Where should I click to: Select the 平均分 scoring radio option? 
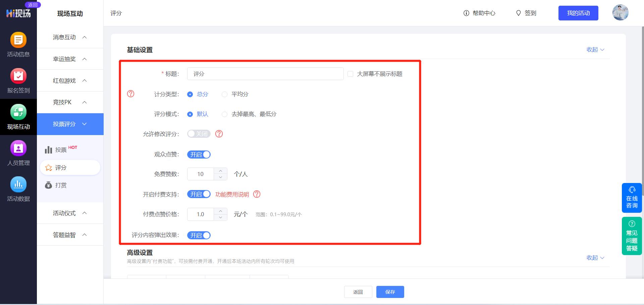click(224, 94)
